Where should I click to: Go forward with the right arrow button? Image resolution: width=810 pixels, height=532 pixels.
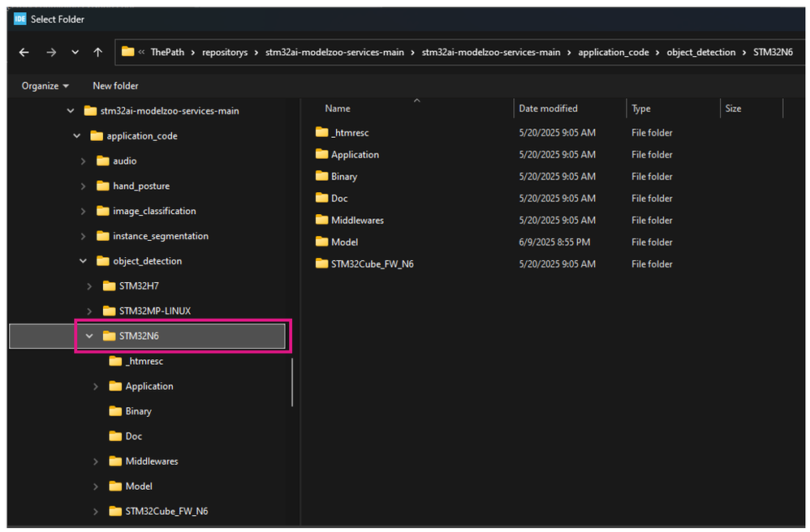50,52
